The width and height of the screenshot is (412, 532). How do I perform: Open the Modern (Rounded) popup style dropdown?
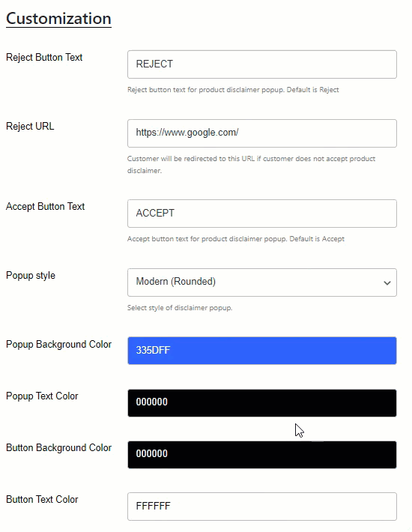coord(261,282)
